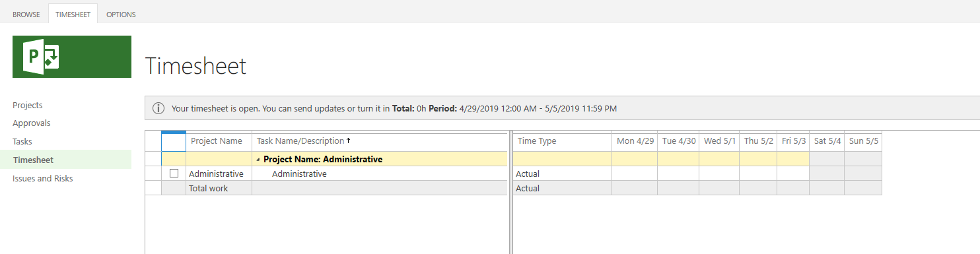This screenshot has width=980, height=254.
Task: Select Timesheet in the left navigation
Action: (33, 160)
